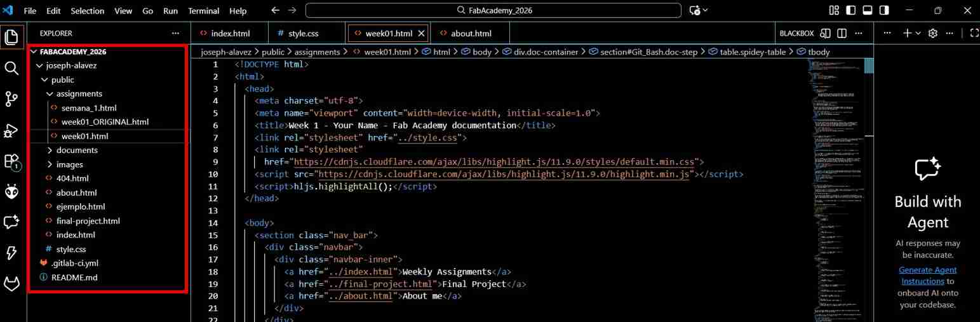This screenshot has height=322, width=980.
Task: Collapse the FABACADEMY_2026 root folder
Action: [34, 52]
